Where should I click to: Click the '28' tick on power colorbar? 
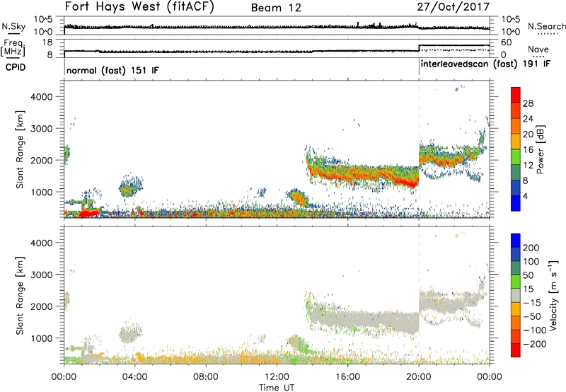(x=528, y=103)
